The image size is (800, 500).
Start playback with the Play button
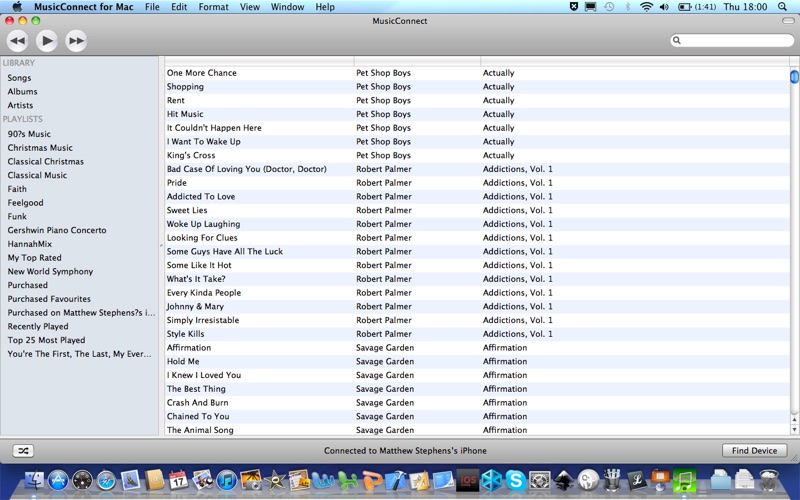[47, 41]
